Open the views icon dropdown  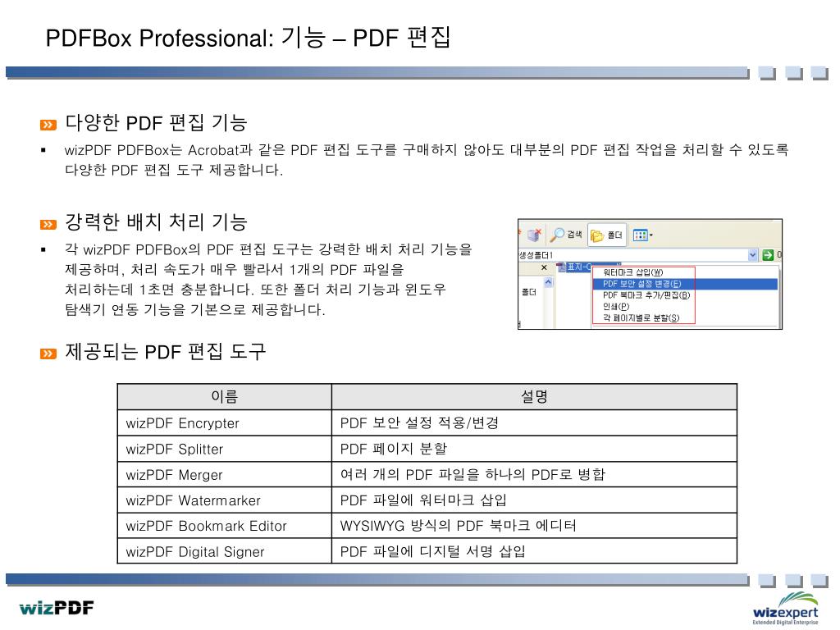pyautogui.click(x=643, y=235)
